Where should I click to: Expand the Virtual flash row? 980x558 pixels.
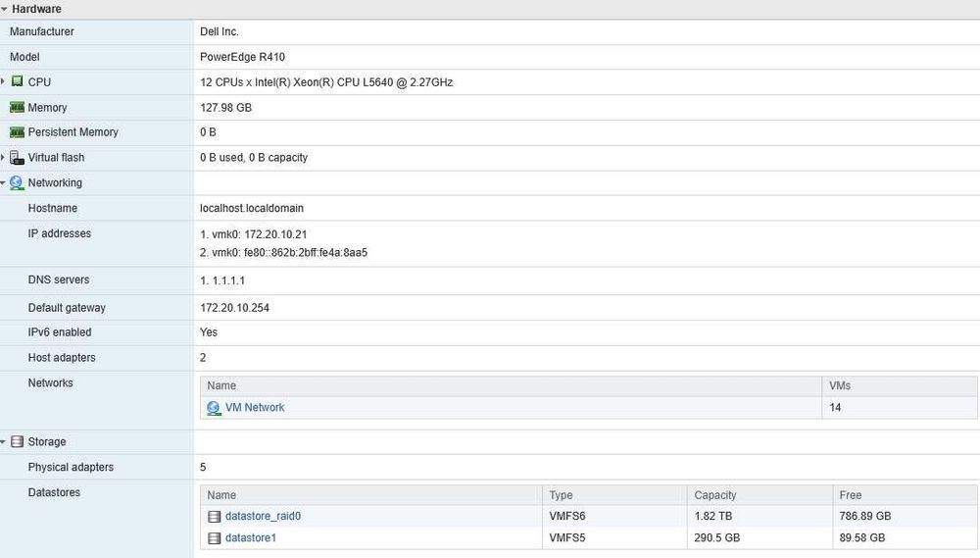3,158
